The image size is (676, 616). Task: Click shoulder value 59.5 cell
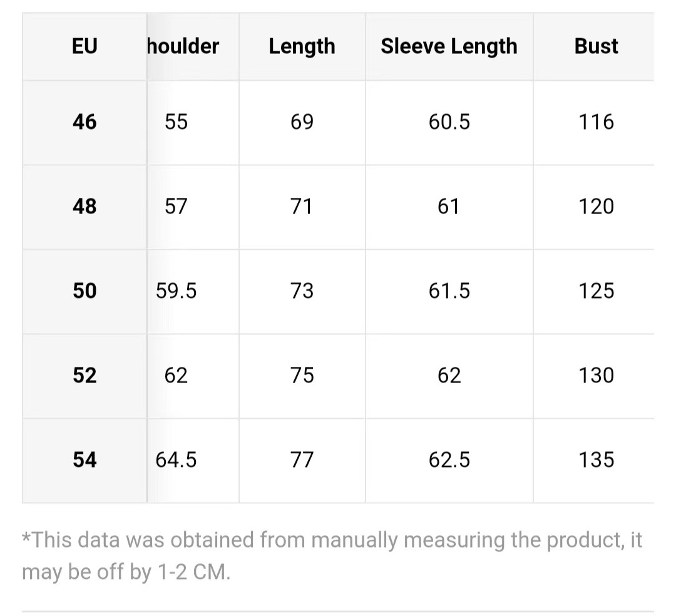[x=177, y=291]
